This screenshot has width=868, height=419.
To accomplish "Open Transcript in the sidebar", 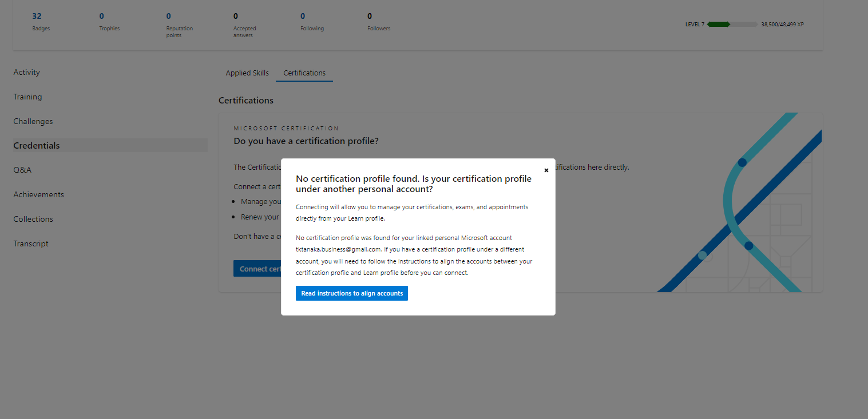I will click(x=31, y=244).
